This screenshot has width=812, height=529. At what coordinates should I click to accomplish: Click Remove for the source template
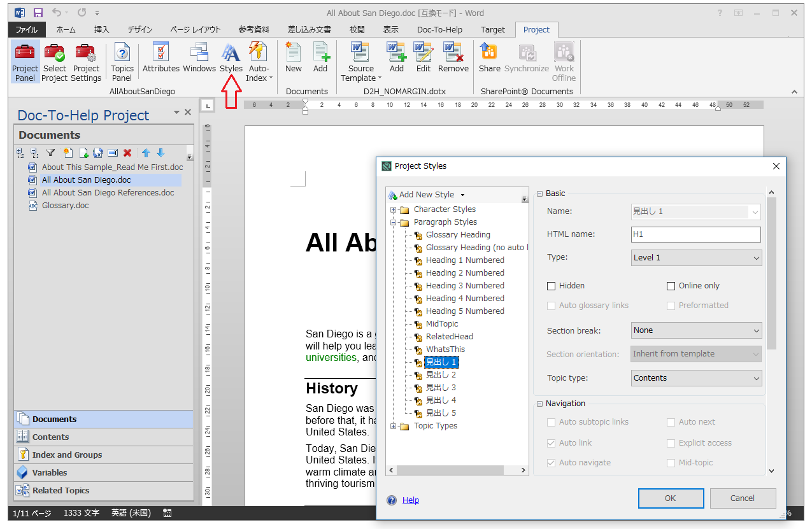[453, 58]
